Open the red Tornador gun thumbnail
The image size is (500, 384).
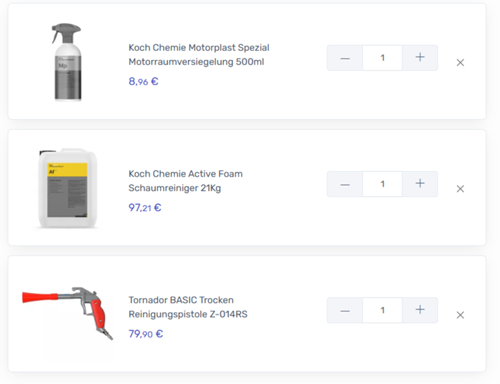[x=68, y=313]
